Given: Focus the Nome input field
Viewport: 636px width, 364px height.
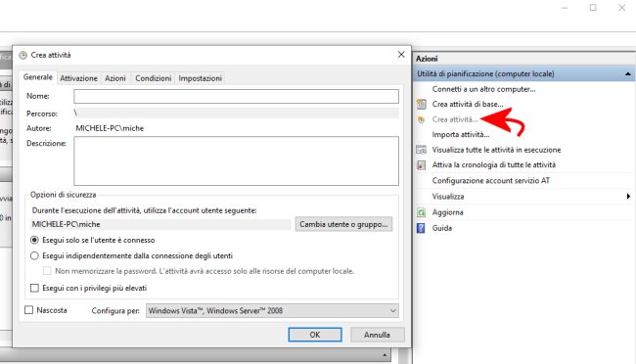Looking at the screenshot, I should point(236,96).
